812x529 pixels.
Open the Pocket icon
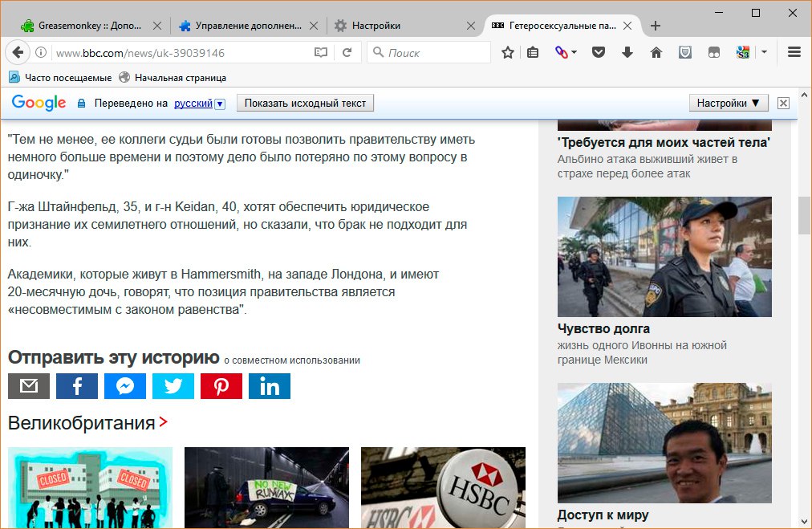tap(599, 52)
